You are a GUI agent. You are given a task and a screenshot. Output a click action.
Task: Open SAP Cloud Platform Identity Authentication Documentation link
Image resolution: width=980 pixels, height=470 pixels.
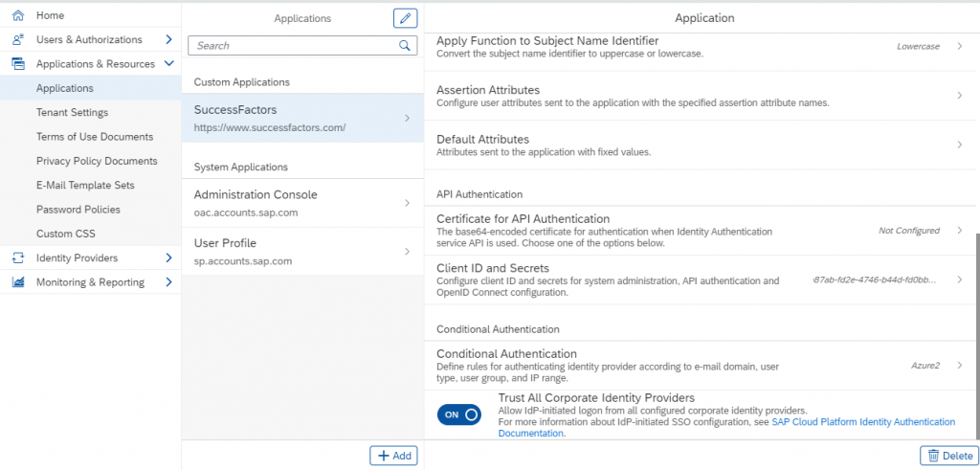(x=727, y=428)
